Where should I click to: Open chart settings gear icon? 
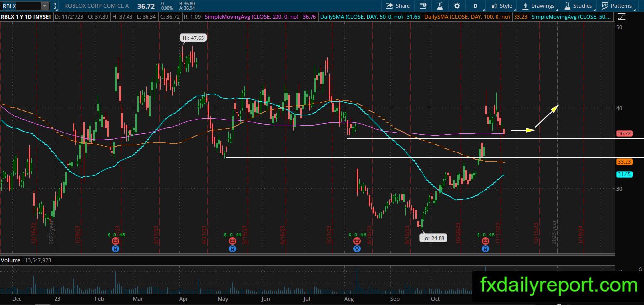[x=457, y=6]
